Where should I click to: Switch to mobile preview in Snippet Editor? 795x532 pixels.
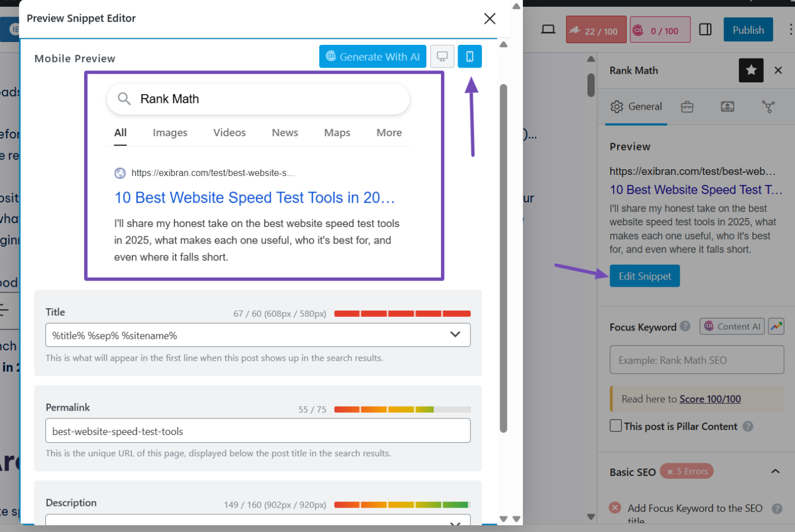click(x=469, y=56)
